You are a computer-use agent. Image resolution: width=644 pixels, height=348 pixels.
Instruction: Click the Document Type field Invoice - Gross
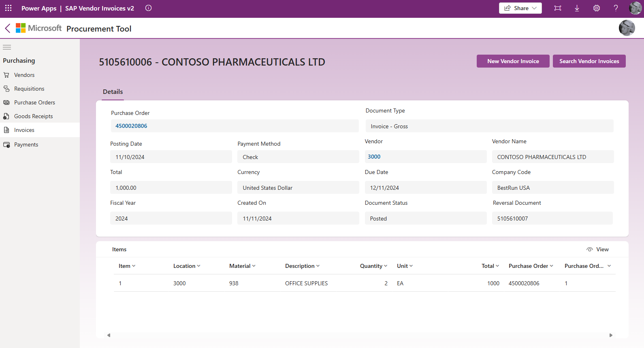click(x=489, y=126)
